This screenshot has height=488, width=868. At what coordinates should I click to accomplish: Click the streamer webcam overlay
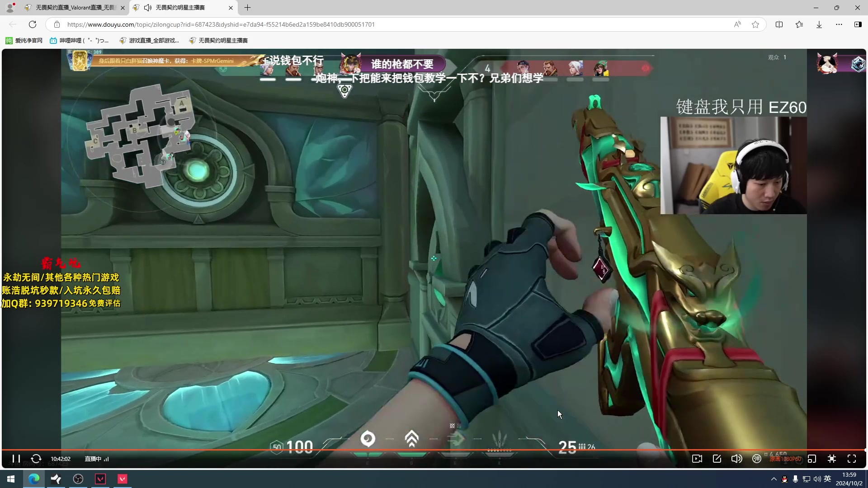(733, 165)
